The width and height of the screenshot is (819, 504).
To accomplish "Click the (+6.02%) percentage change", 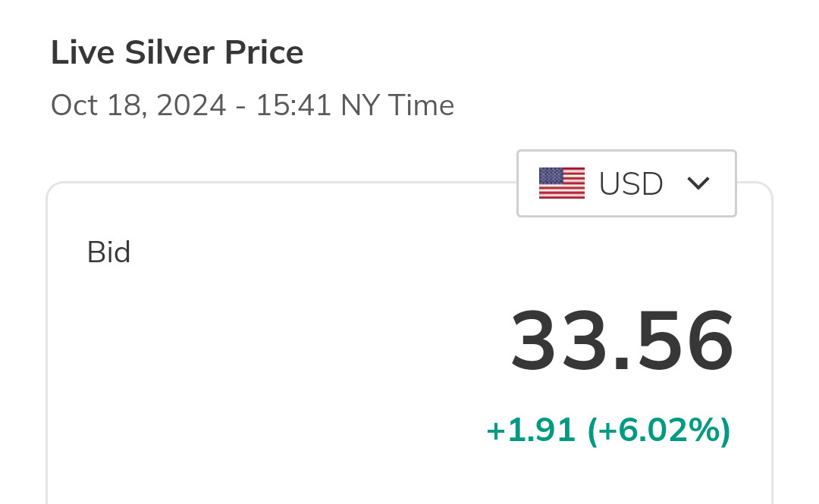I will click(x=658, y=430).
